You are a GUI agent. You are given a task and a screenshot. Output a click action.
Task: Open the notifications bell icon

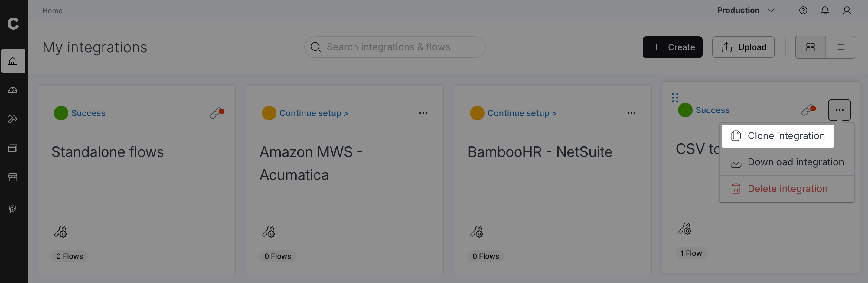pos(825,11)
